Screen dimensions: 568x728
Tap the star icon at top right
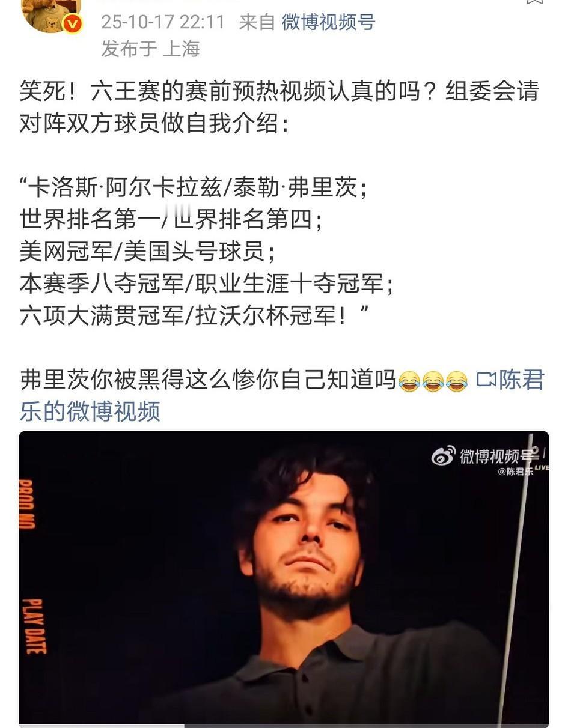[534, 2]
